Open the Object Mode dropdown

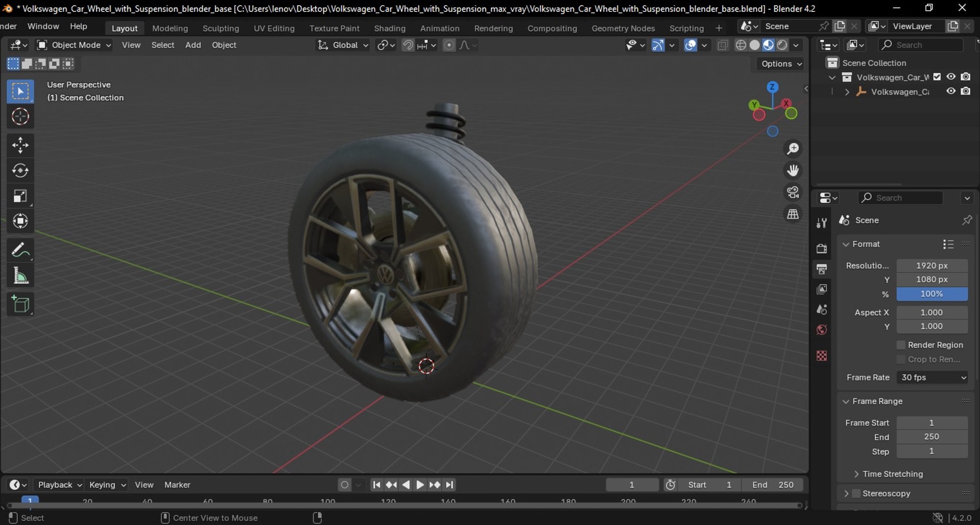point(74,45)
